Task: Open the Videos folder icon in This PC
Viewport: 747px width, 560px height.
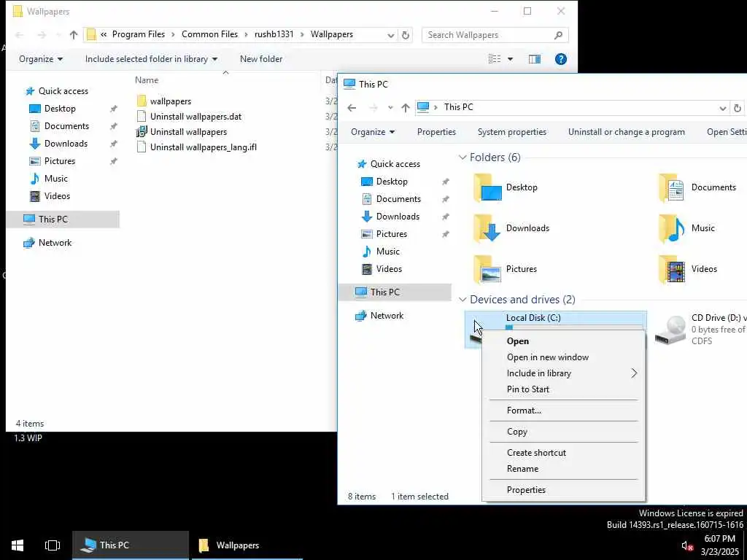Action: click(x=673, y=270)
